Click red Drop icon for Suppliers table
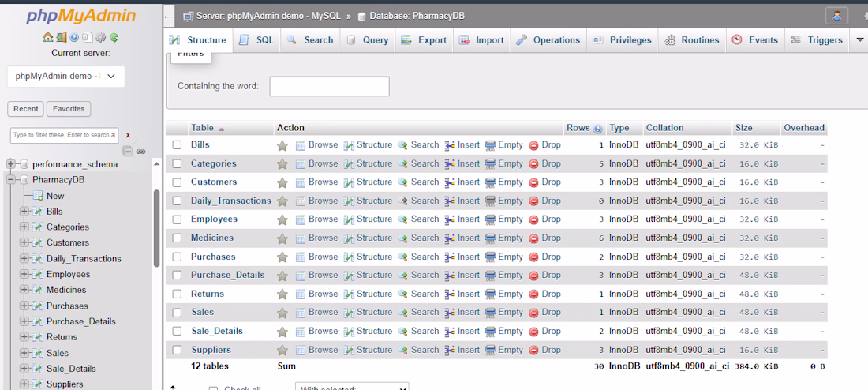 pos(533,350)
